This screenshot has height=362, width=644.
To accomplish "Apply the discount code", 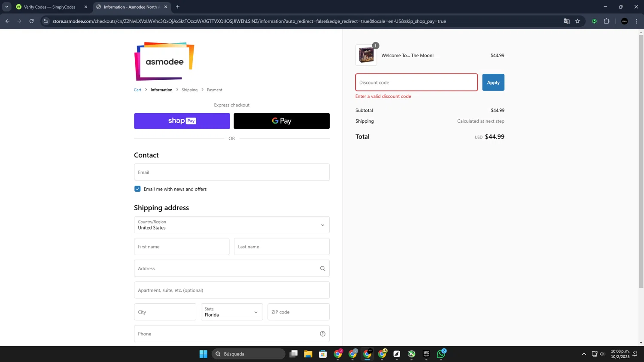I will coord(493,82).
